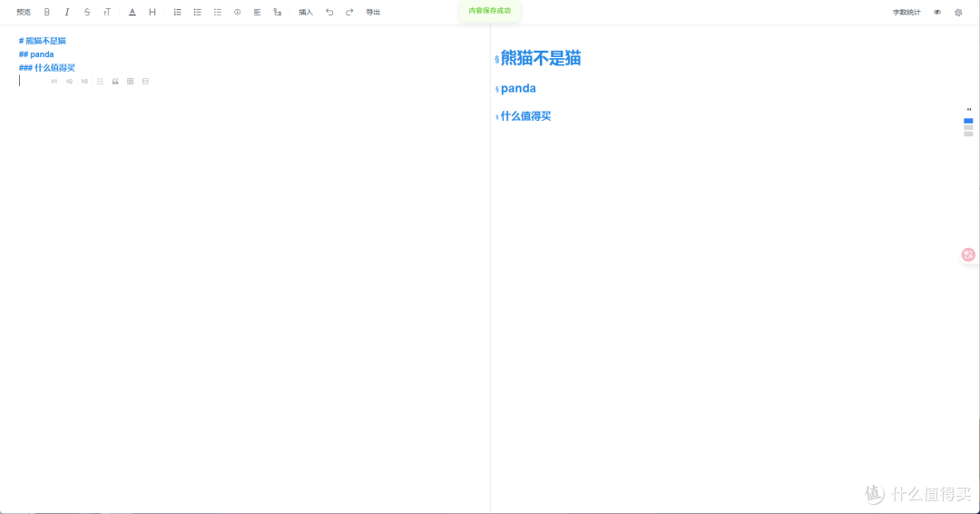Jump to the first outline marker (blue)
Image resolution: width=980 pixels, height=514 pixels.
pyautogui.click(x=968, y=121)
